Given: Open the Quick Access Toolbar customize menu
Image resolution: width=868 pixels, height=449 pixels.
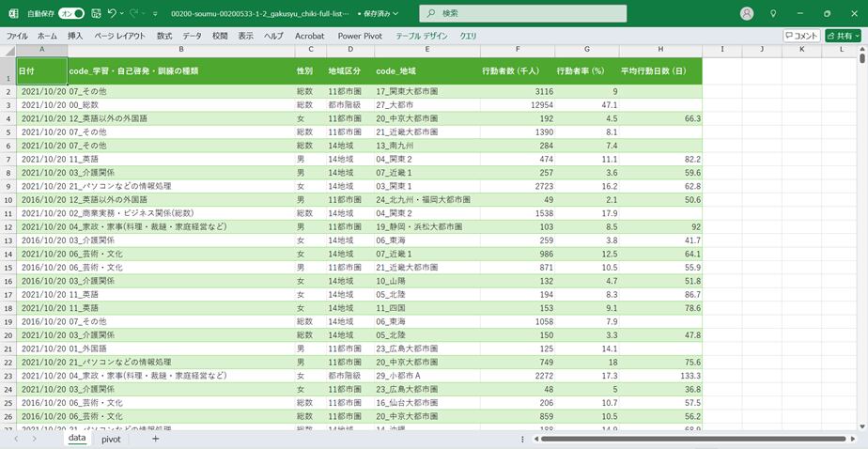Looking at the screenshot, I should [x=156, y=14].
